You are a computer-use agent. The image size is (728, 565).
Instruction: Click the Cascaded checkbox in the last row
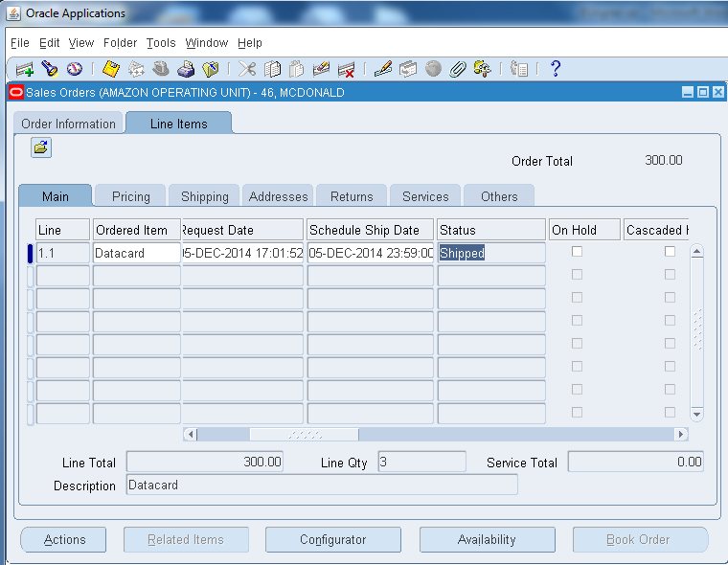pyautogui.click(x=670, y=413)
